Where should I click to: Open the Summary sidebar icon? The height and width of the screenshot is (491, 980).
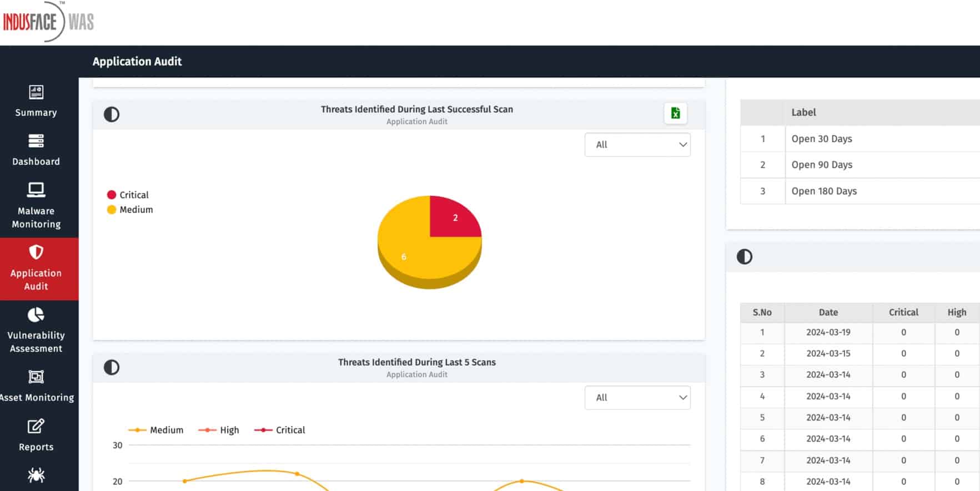(x=36, y=92)
